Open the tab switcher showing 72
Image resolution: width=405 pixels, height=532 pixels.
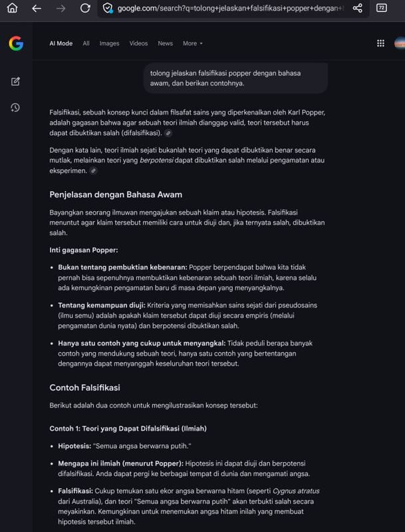[382, 8]
